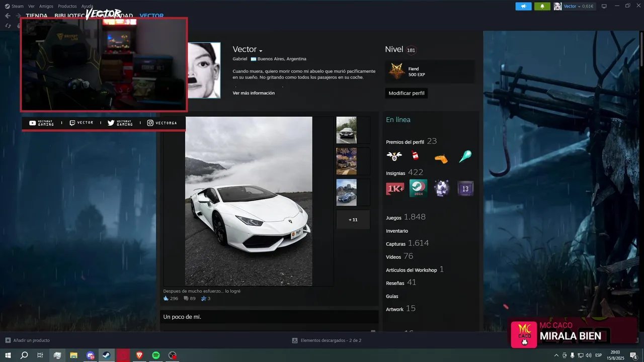The height and width of the screenshot is (362, 644).
Task: Click Steam icon in Windows taskbar
Action: tap(107, 355)
